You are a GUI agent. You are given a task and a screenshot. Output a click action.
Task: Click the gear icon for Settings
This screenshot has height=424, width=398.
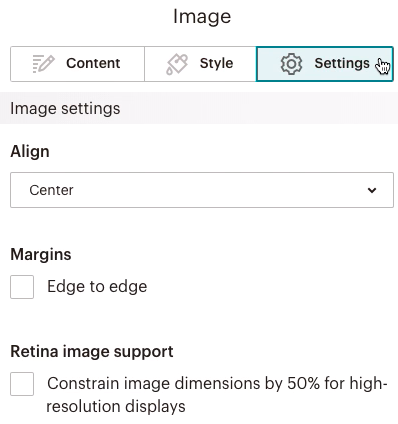click(291, 64)
